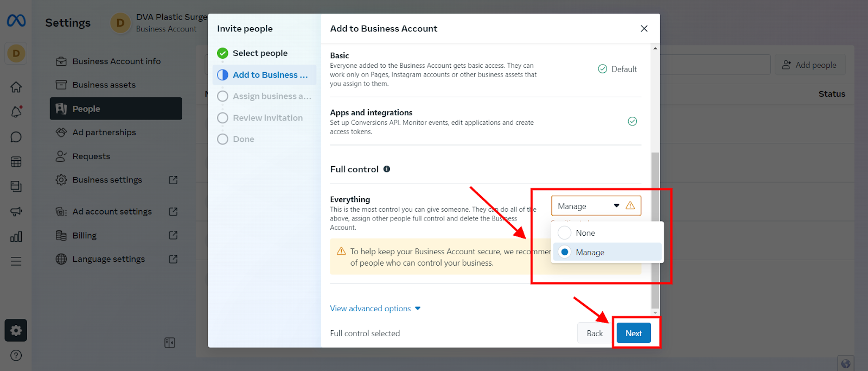Open external link icon beside Language settings

point(174,259)
